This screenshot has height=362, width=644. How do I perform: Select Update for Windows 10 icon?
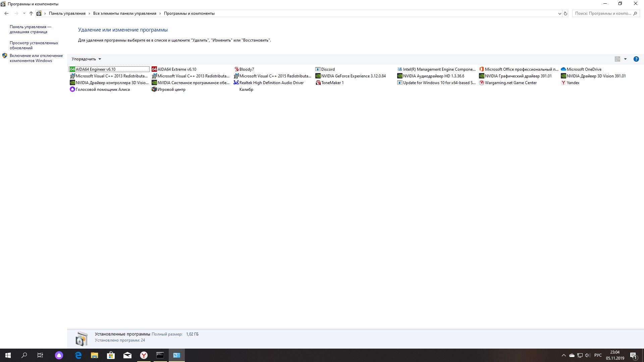point(400,83)
